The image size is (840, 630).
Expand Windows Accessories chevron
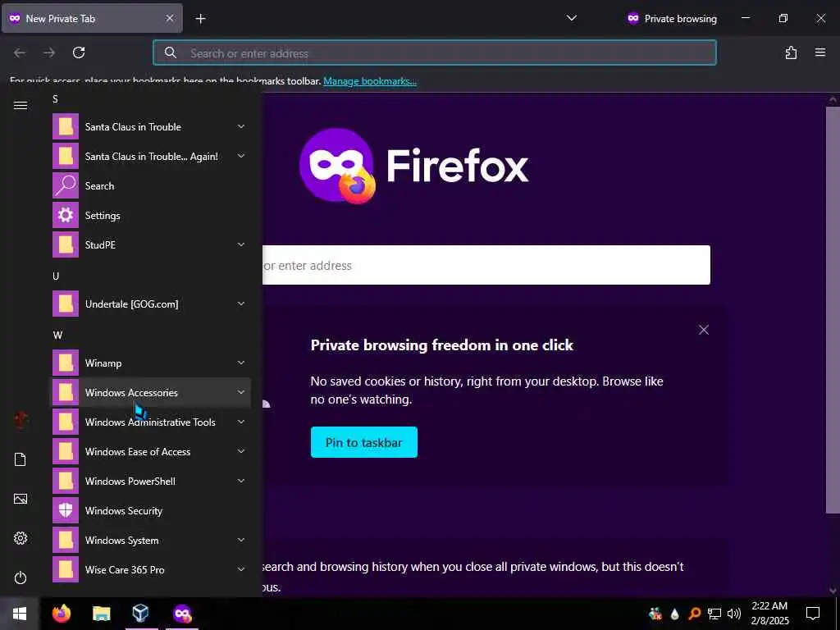(x=241, y=392)
